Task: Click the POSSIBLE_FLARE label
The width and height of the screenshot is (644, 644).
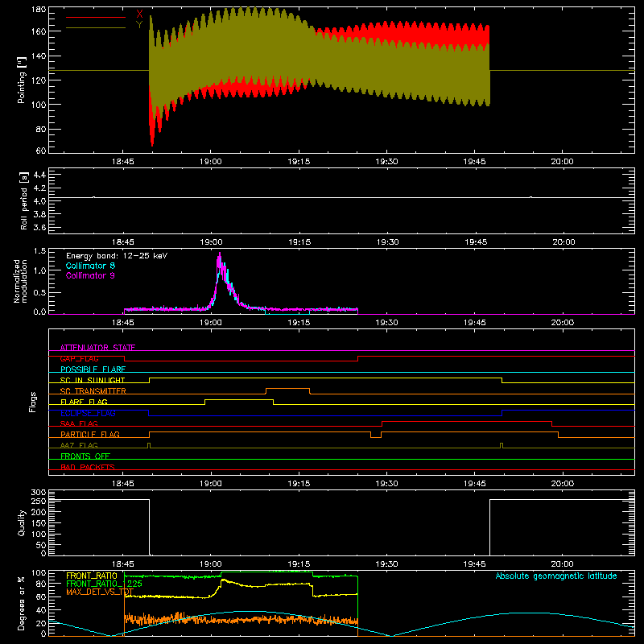Action: (x=93, y=369)
